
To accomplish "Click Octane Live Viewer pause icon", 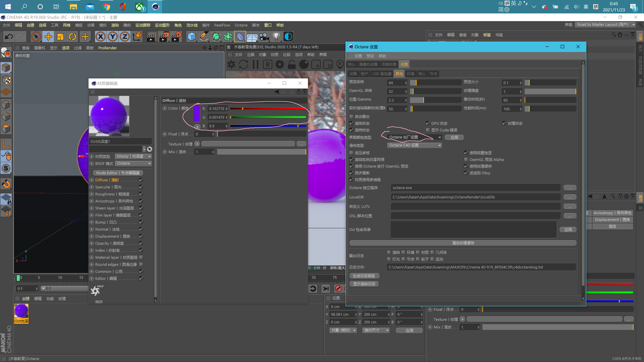I will (x=255, y=65).
